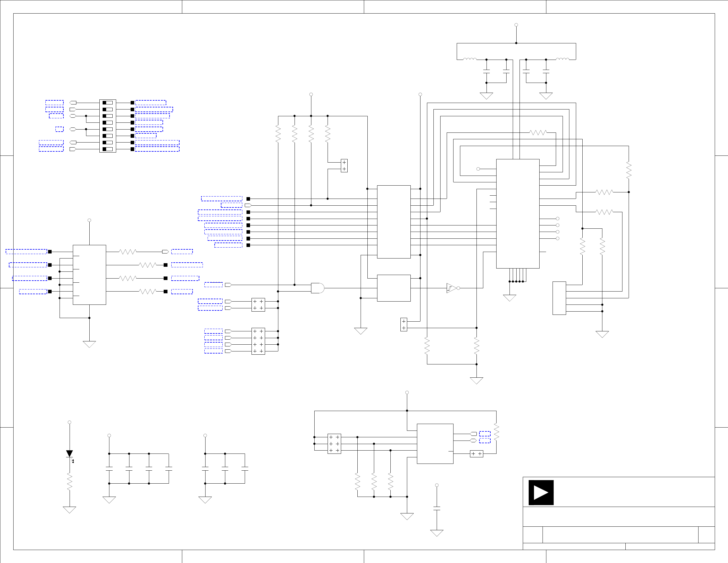
Task: Click the supply terminal circle above the left IC
Action: pos(89,220)
